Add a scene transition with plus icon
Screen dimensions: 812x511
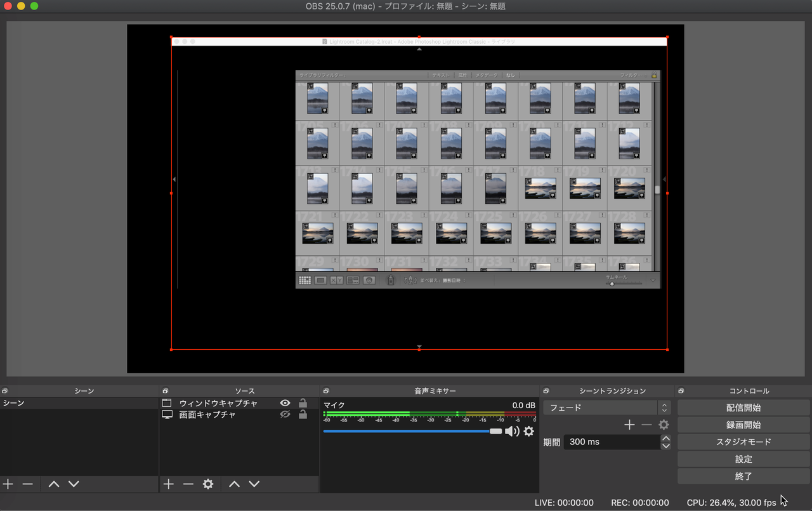tap(629, 425)
